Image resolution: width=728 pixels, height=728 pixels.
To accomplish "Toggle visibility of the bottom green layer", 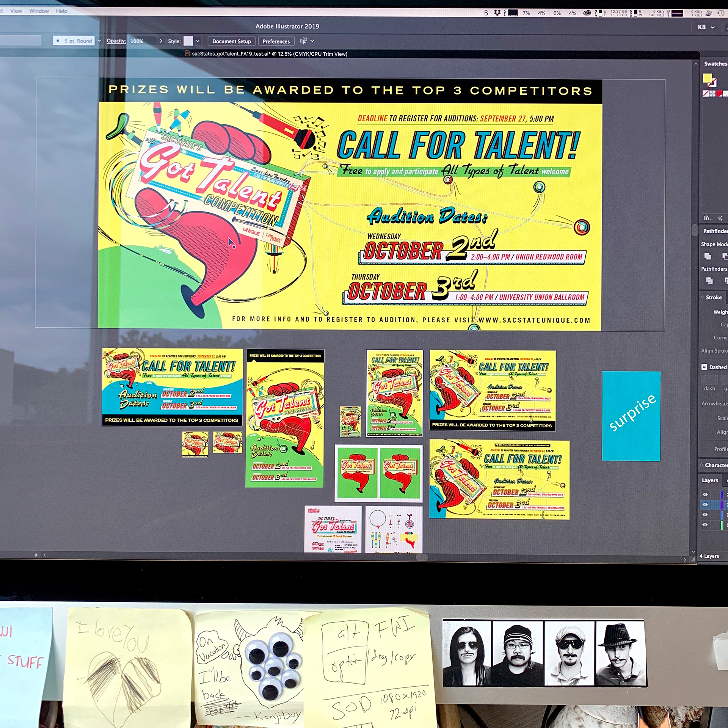I will (x=705, y=525).
